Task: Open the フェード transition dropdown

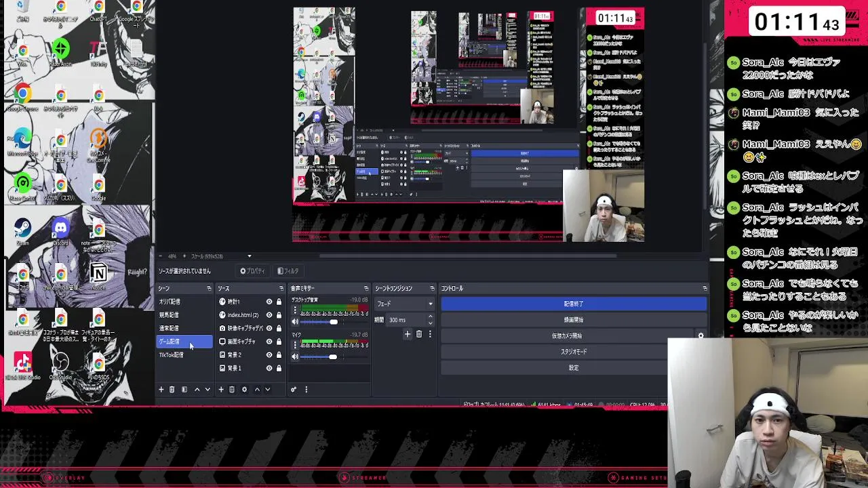Action: (405, 304)
